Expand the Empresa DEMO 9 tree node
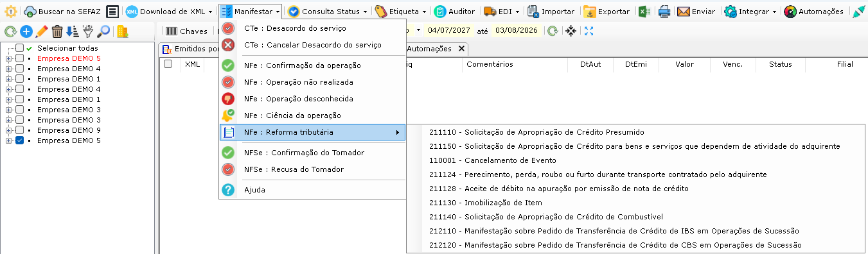868x254 pixels. 8,130
